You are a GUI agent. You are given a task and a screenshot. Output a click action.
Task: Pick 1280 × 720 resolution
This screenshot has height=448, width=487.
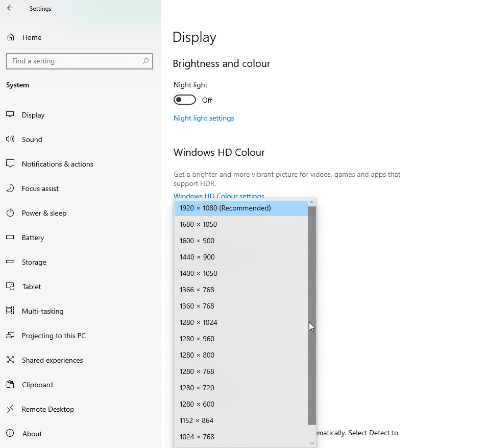[x=241, y=388]
